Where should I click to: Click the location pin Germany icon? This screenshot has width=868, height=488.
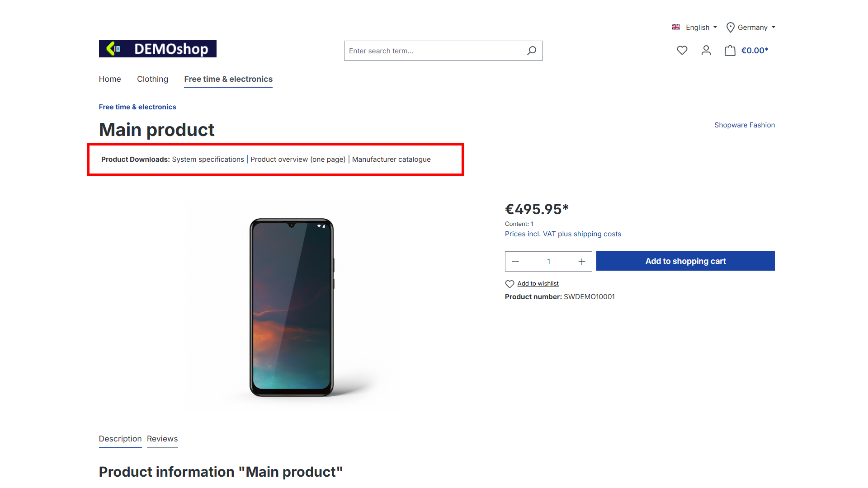click(729, 27)
